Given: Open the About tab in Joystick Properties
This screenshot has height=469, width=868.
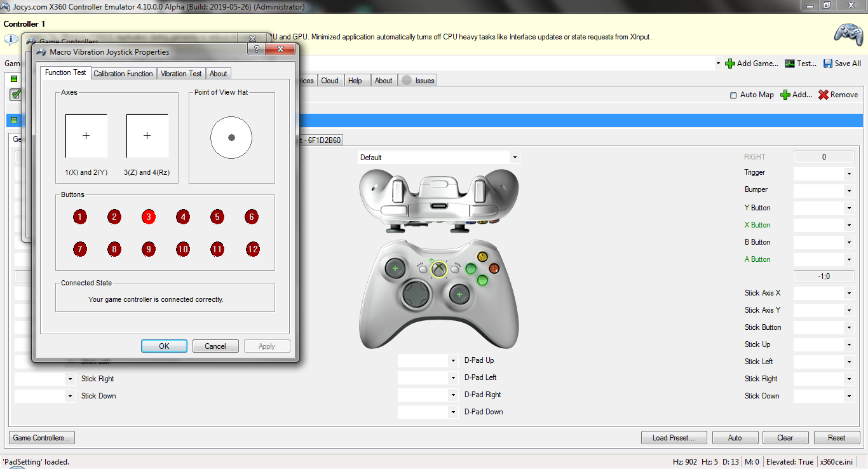Looking at the screenshot, I should click(x=219, y=74).
